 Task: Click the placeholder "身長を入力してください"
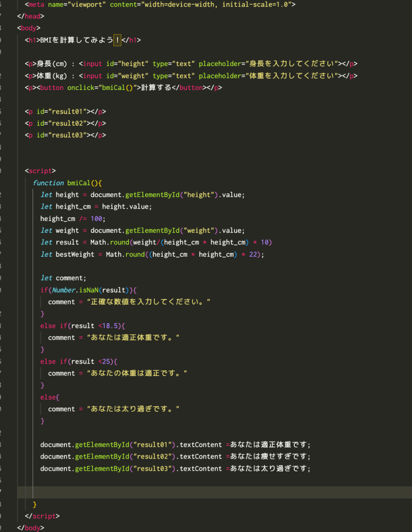(x=292, y=64)
